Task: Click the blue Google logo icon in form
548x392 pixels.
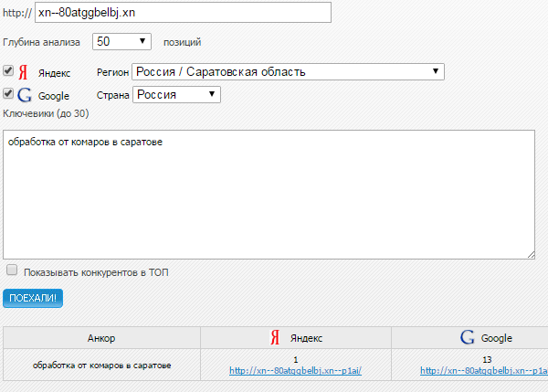Action: [x=25, y=95]
